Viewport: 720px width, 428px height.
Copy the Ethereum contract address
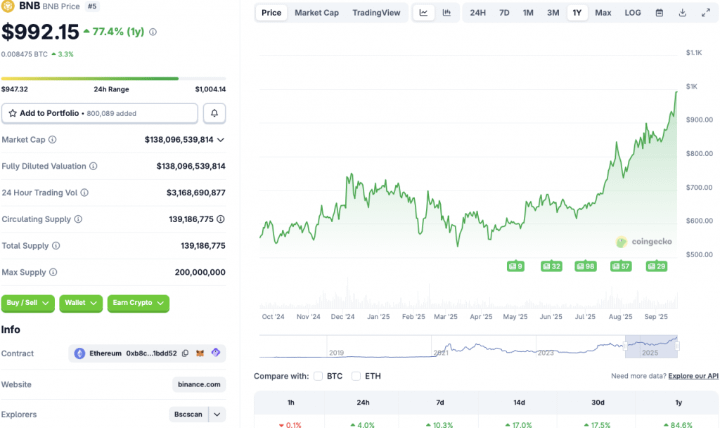point(185,353)
